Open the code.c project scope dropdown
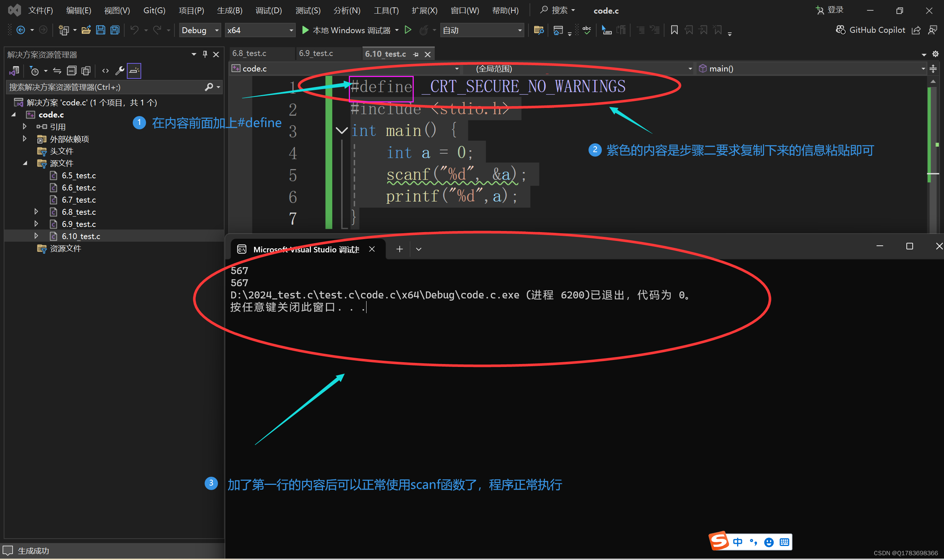The height and width of the screenshot is (560, 944). [x=346, y=69]
